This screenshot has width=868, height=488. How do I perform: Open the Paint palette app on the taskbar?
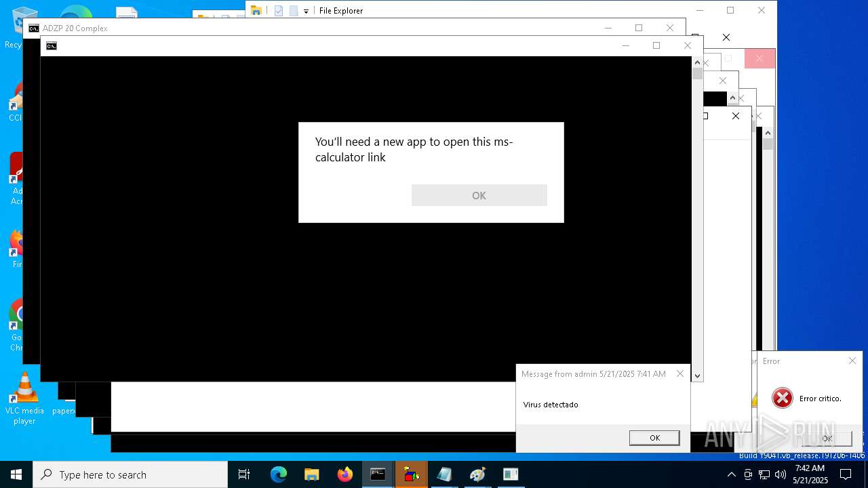[x=477, y=474]
